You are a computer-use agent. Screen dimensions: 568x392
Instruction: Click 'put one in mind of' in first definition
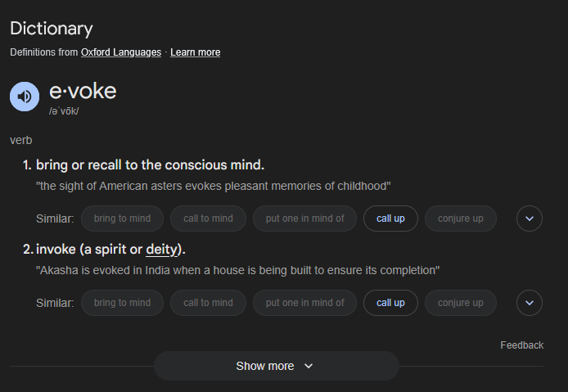pos(304,219)
